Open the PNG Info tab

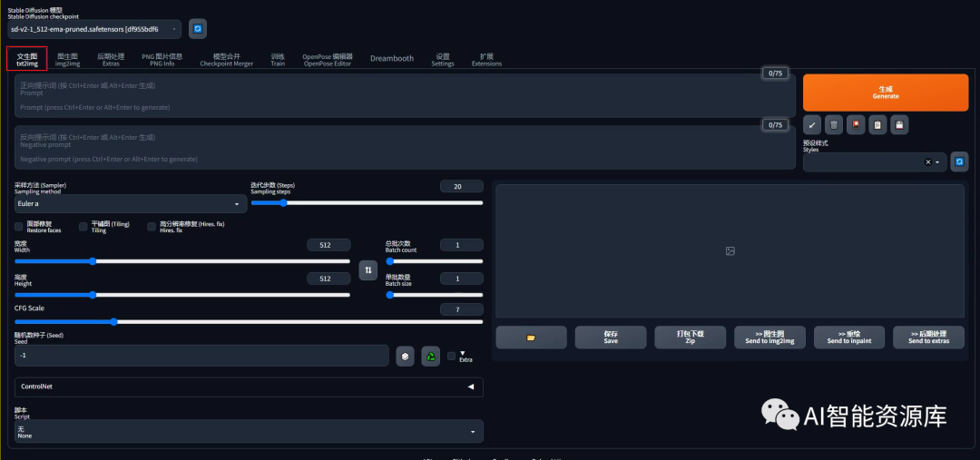click(x=162, y=59)
